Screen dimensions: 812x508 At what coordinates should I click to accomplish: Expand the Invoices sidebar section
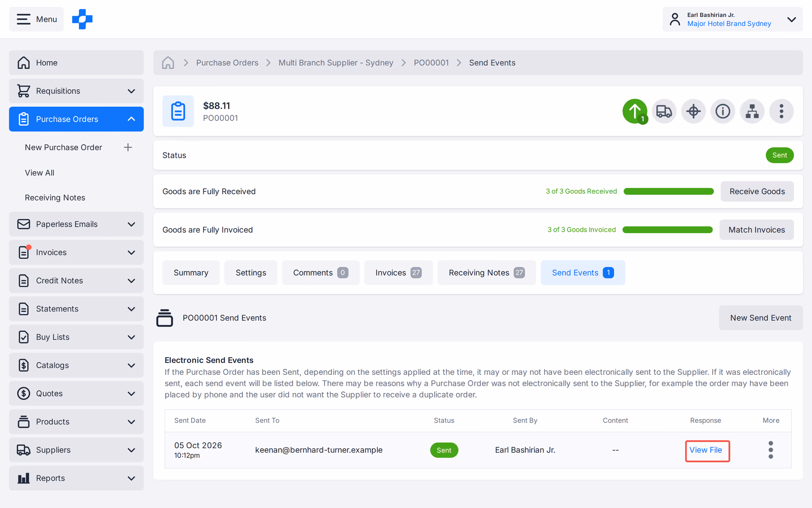pyautogui.click(x=77, y=252)
